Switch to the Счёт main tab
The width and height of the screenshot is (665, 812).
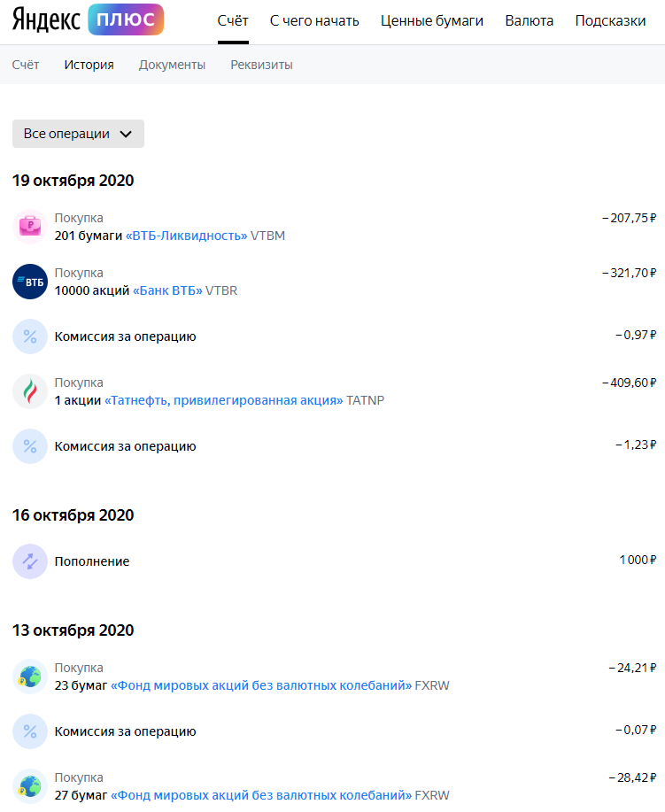pos(233,20)
